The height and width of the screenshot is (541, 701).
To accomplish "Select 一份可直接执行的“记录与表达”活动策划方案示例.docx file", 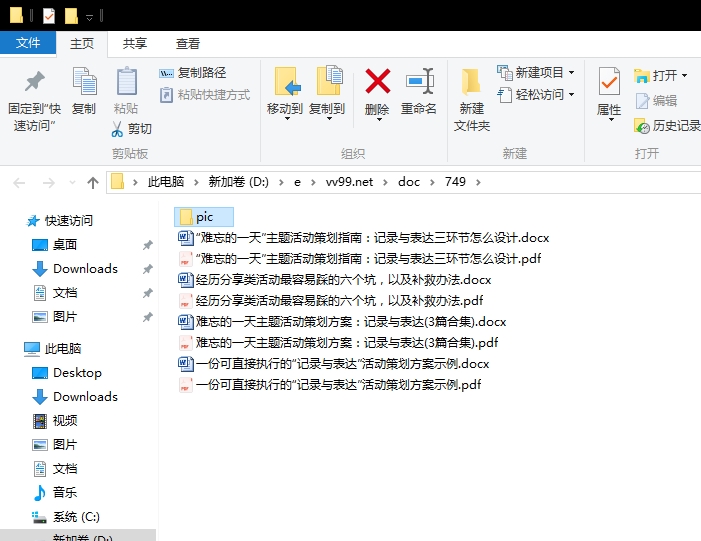I will coord(334,363).
